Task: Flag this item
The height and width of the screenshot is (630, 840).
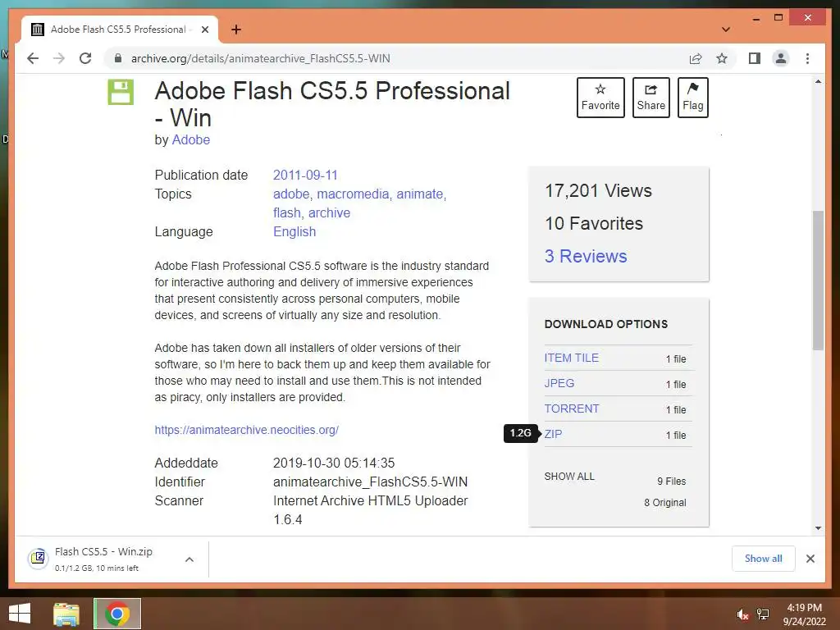Action: click(x=692, y=98)
